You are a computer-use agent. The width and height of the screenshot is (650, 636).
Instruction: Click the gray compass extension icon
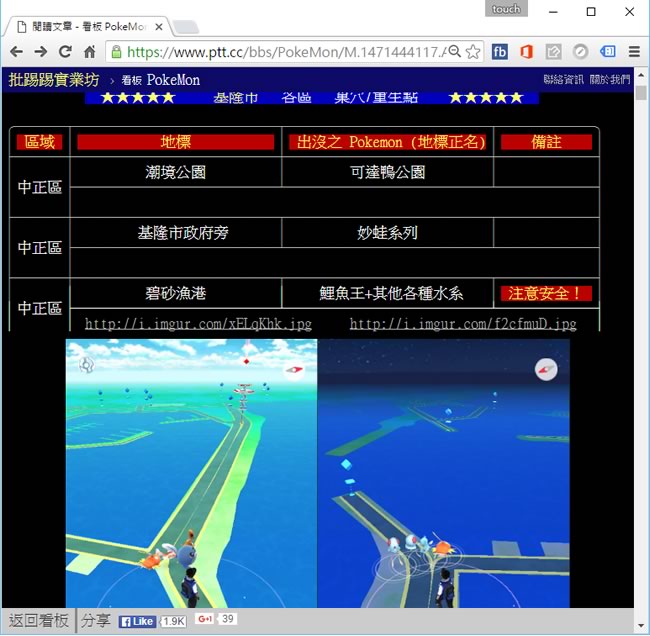tap(580, 52)
